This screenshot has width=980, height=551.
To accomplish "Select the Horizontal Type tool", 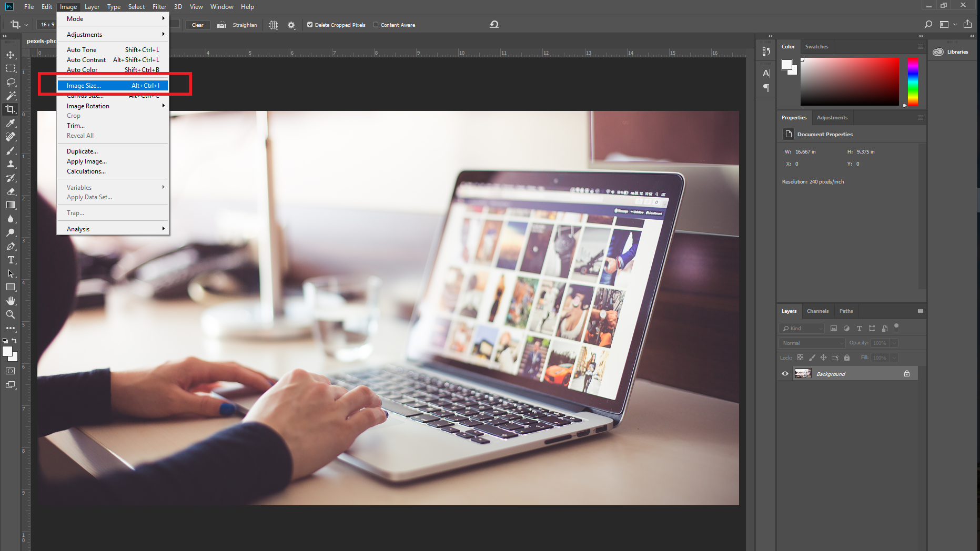I will point(11,260).
